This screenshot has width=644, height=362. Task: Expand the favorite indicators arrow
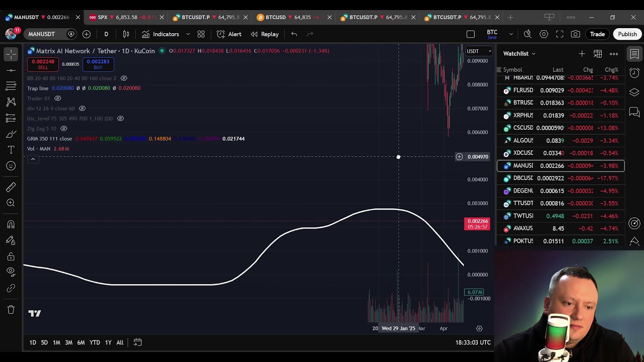pyautogui.click(x=188, y=34)
